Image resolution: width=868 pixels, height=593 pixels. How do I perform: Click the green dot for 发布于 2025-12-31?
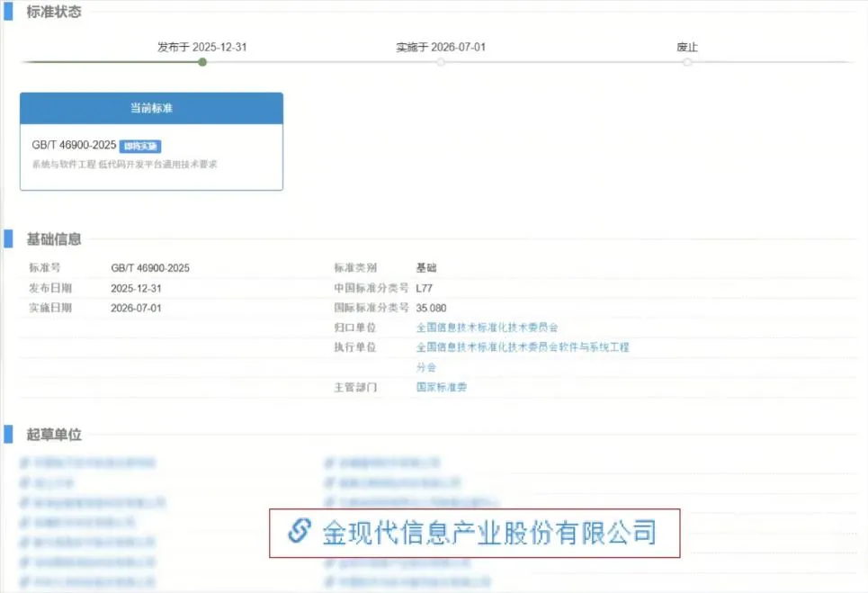(x=202, y=62)
